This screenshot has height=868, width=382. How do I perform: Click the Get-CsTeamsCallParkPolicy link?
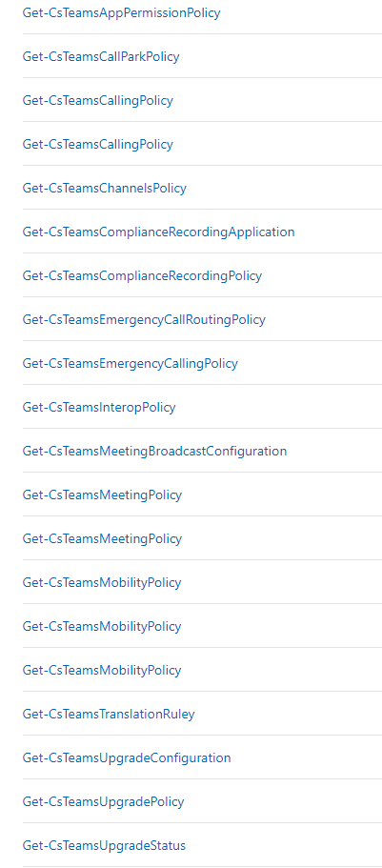101,56
